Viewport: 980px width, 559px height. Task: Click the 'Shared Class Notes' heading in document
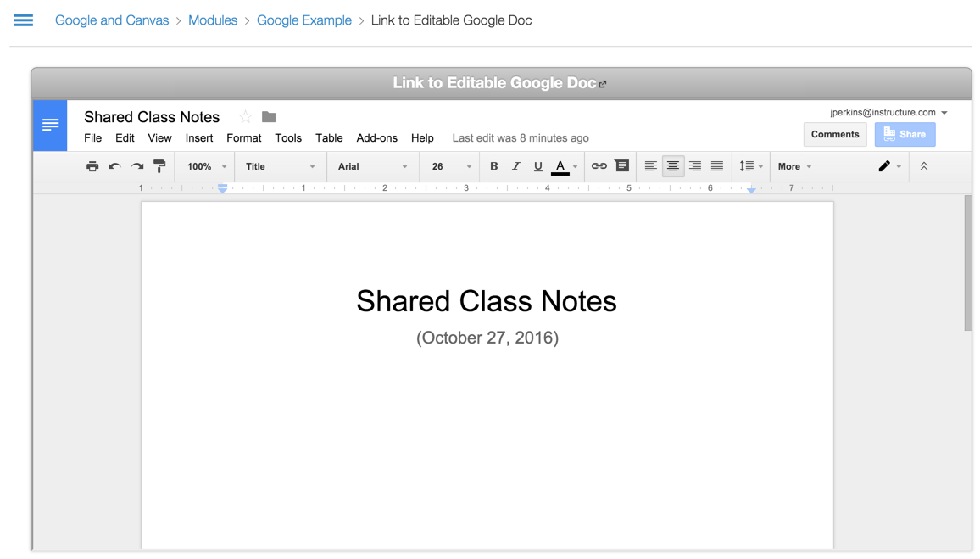[487, 301]
